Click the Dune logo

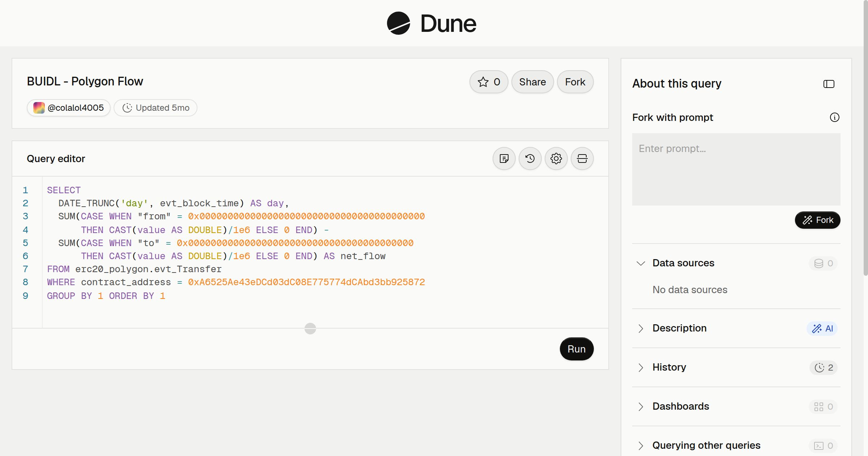pyautogui.click(x=431, y=23)
